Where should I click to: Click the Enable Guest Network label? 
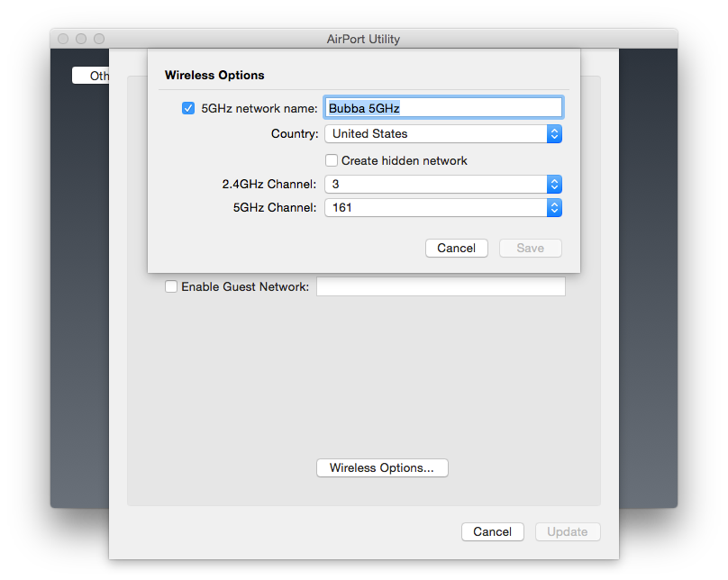[x=245, y=286]
